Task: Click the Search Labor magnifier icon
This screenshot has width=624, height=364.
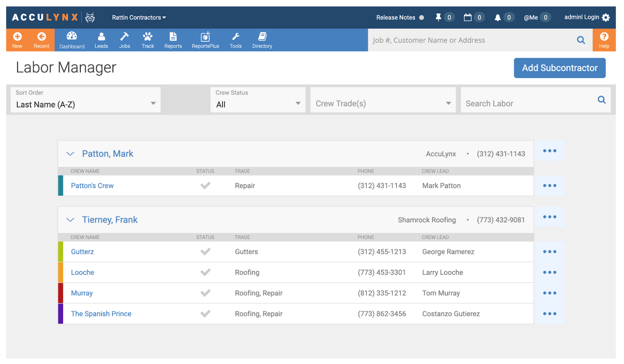Action: pos(602,100)
